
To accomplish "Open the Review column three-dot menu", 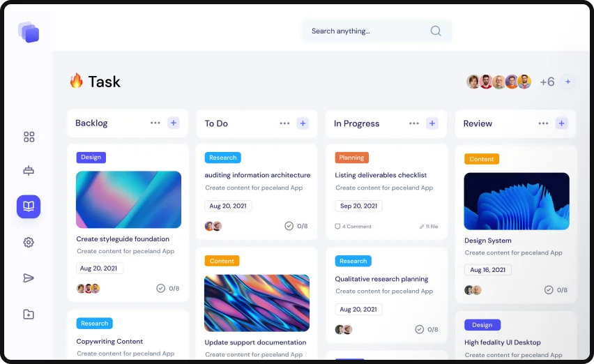I will (x=543, y=123).
